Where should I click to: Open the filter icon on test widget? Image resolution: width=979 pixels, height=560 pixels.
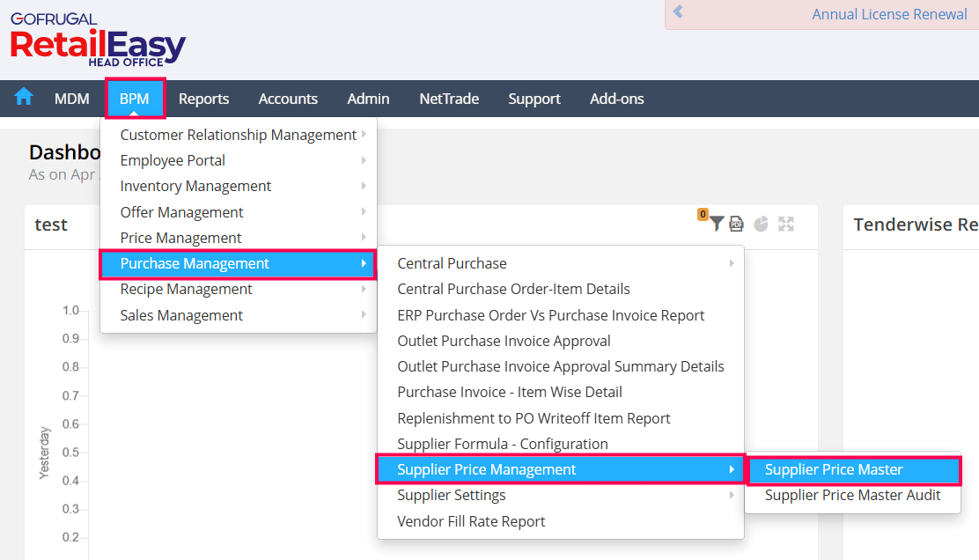(717, 224)
